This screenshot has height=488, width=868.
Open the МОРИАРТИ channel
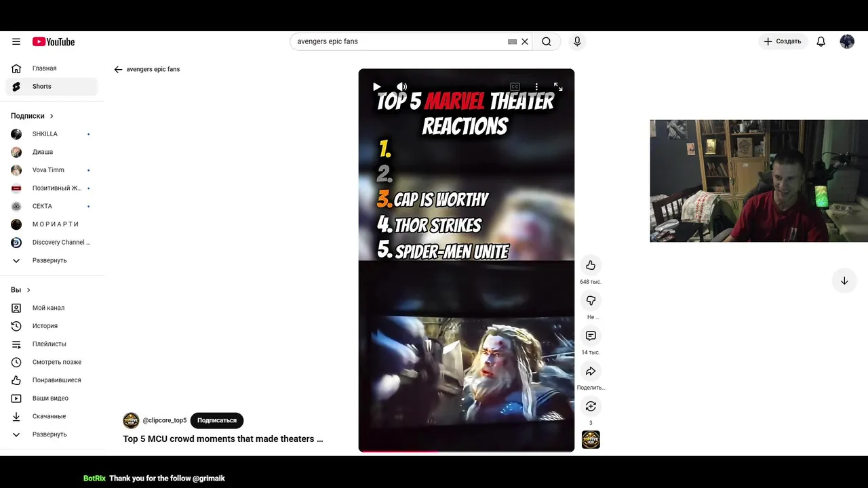click(x=52, y=224)
